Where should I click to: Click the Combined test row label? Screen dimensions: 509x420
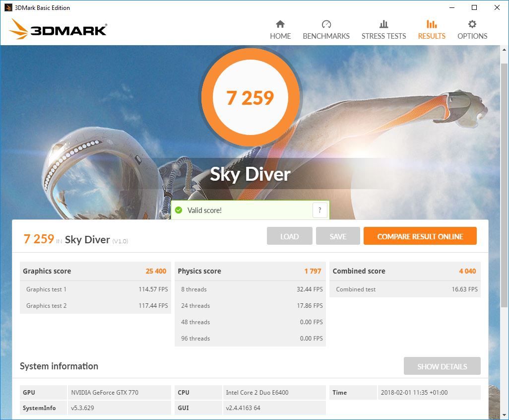pos(356,289)
